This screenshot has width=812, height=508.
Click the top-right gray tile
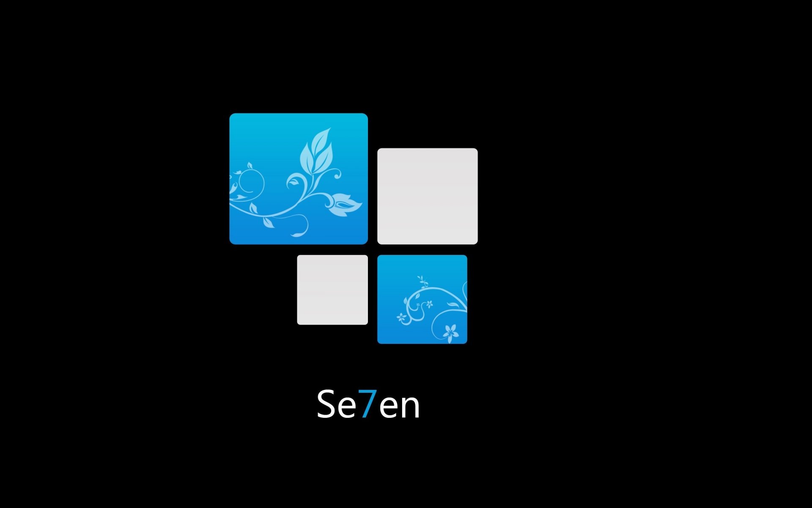tap(425, 194)
